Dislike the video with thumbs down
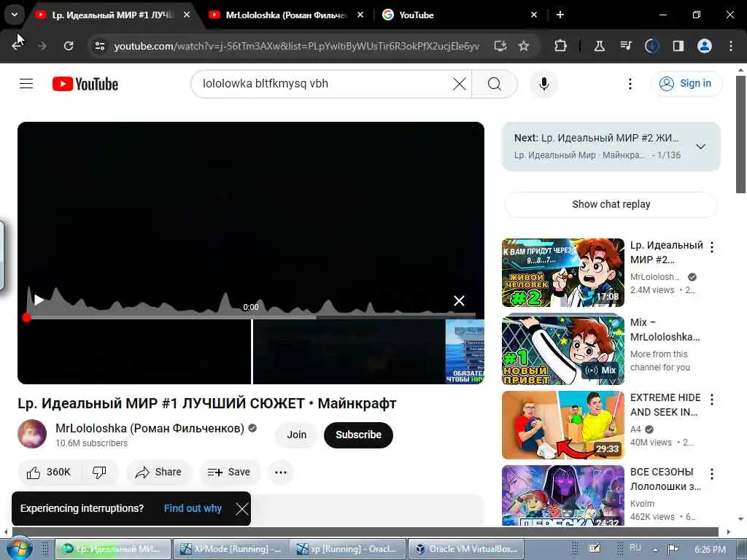This screenshot has height=560, width=747. coord(99,472)
